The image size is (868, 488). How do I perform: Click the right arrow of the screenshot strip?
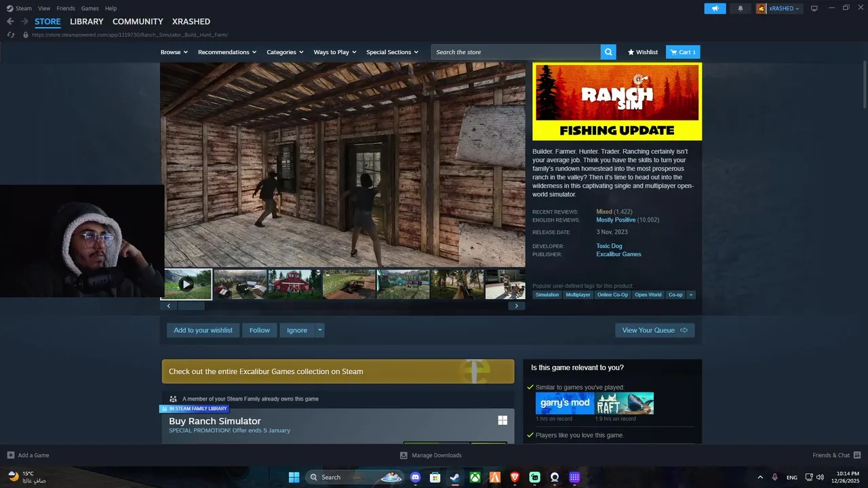coord(517,306)
